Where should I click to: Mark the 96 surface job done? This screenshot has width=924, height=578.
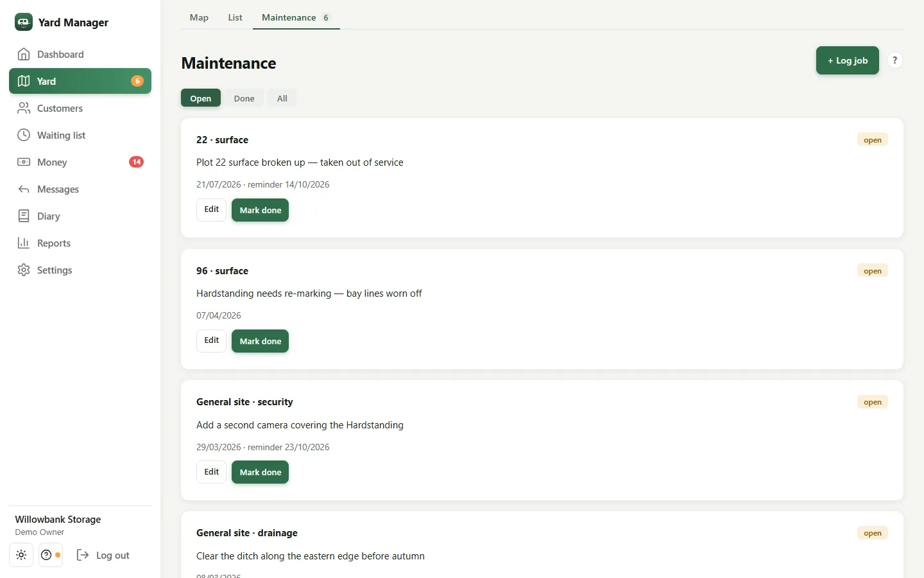pos(261,341)
